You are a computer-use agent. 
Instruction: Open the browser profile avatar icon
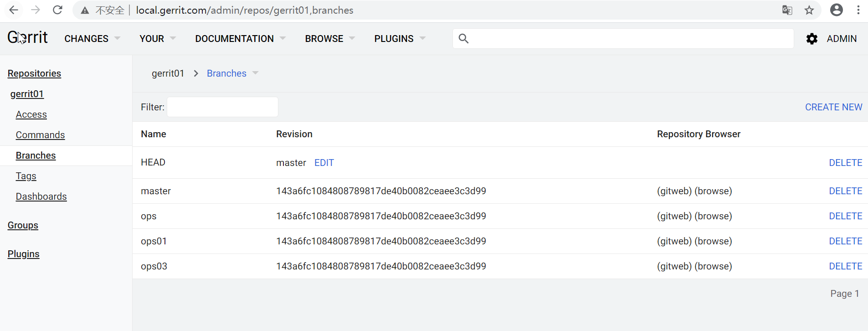(x=837, y=10)
